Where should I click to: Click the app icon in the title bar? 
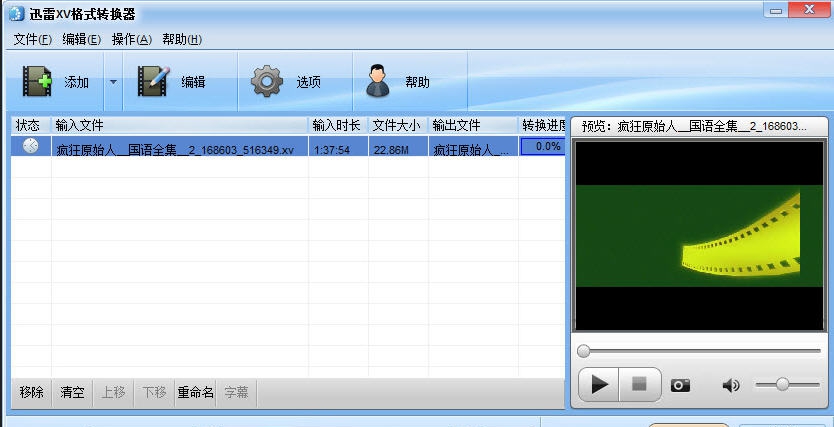[16, 13]
